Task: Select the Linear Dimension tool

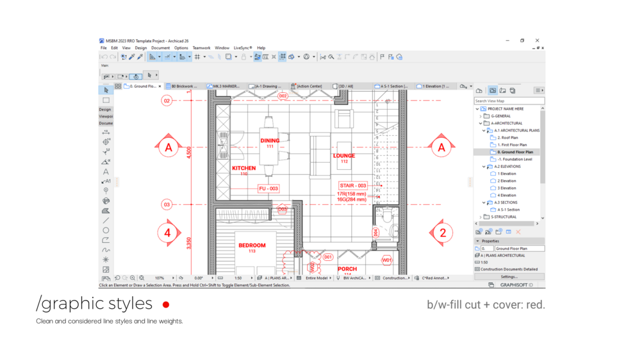Action: click(106, 132)
